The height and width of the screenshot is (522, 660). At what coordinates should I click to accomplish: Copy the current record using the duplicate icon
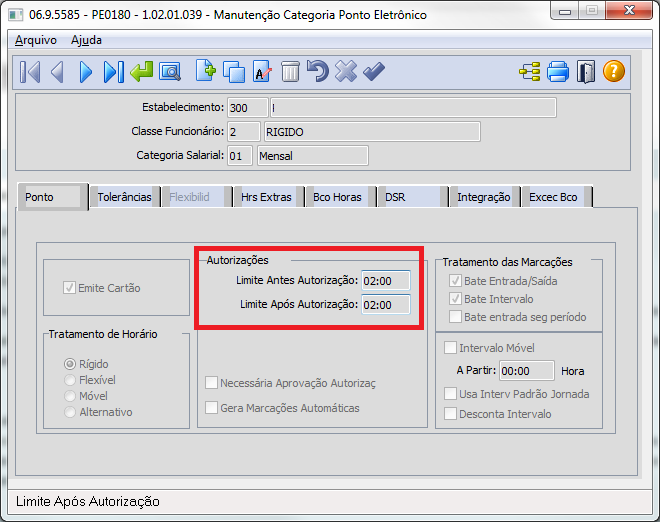(x=234, y=72)
